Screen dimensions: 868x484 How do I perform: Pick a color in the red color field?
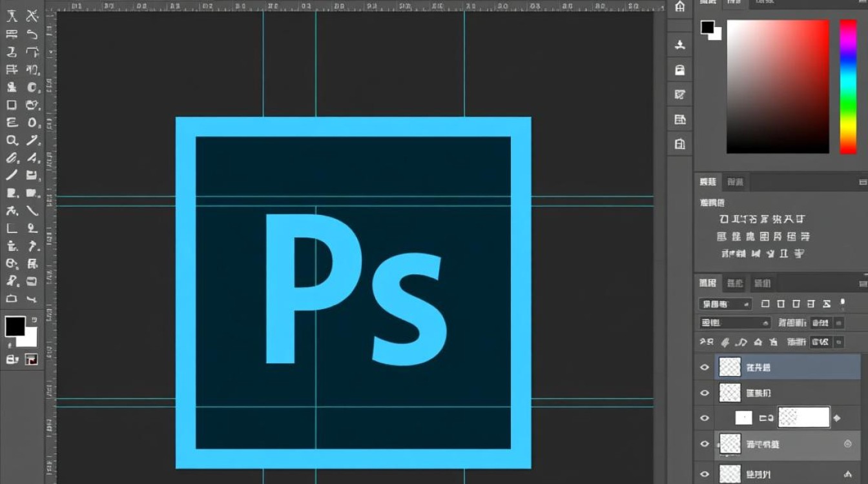(778, 86)
